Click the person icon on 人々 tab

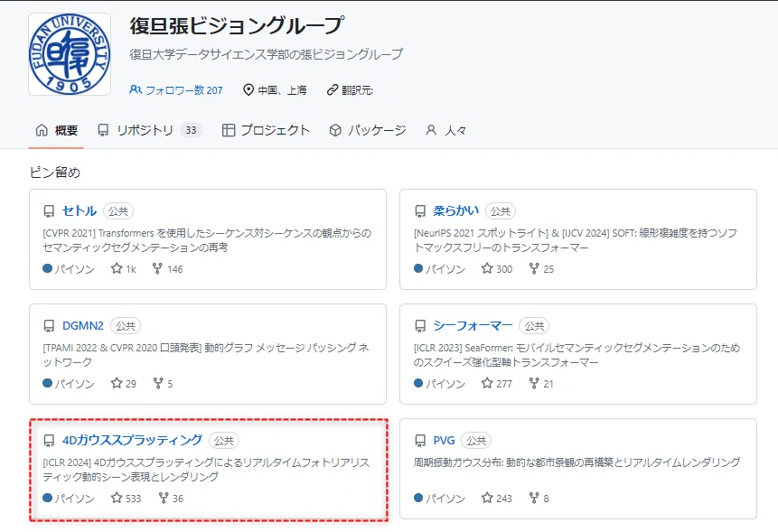pos(431,130)
